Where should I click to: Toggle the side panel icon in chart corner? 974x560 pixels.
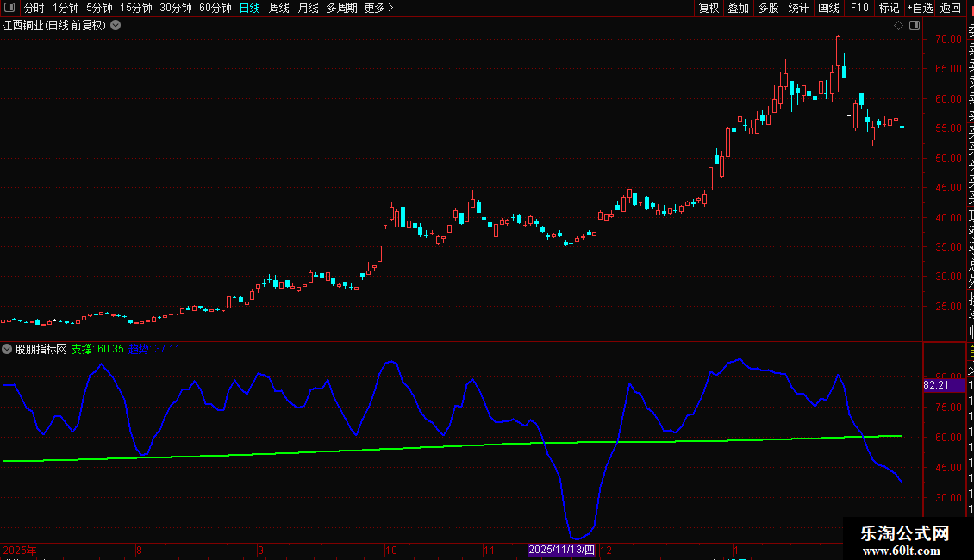point(915,26)
